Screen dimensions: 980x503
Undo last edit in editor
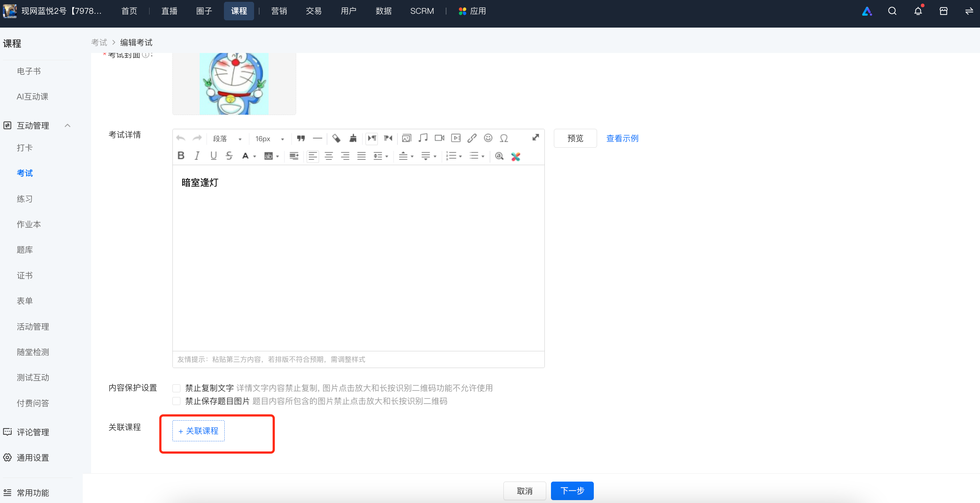181,138
